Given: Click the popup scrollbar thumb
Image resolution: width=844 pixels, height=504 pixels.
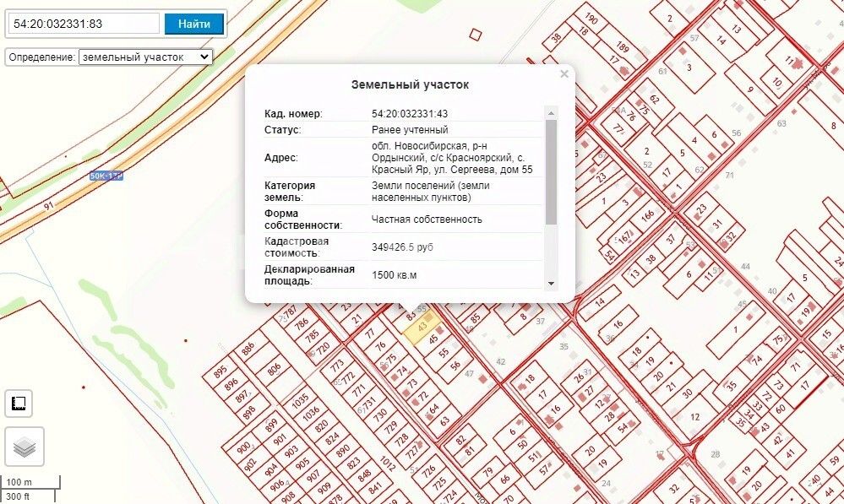Looking at the screenshot, I should tap(551, 172).
